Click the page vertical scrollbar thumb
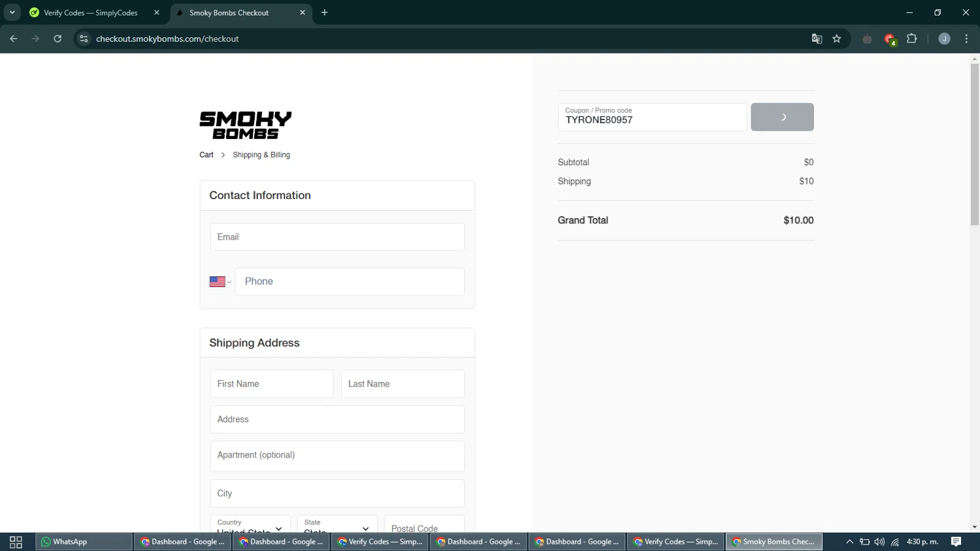Viewport: 980px width, 551px height. click(x=975, y=145)
